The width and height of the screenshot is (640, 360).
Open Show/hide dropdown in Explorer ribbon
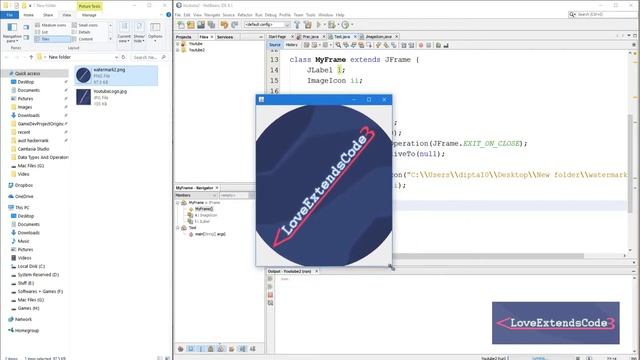point(139,33)
